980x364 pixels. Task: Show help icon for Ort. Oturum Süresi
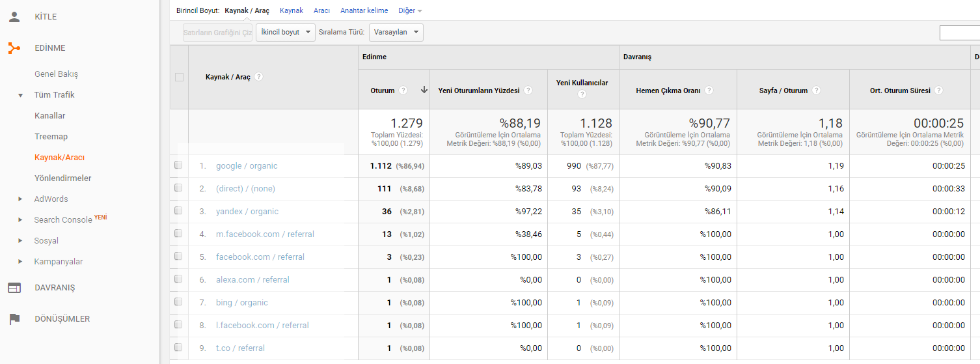(x=939, y=91)
